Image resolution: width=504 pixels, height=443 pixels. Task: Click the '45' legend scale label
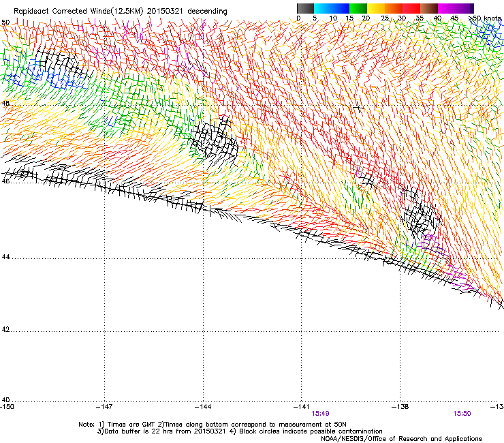[454, 18]
